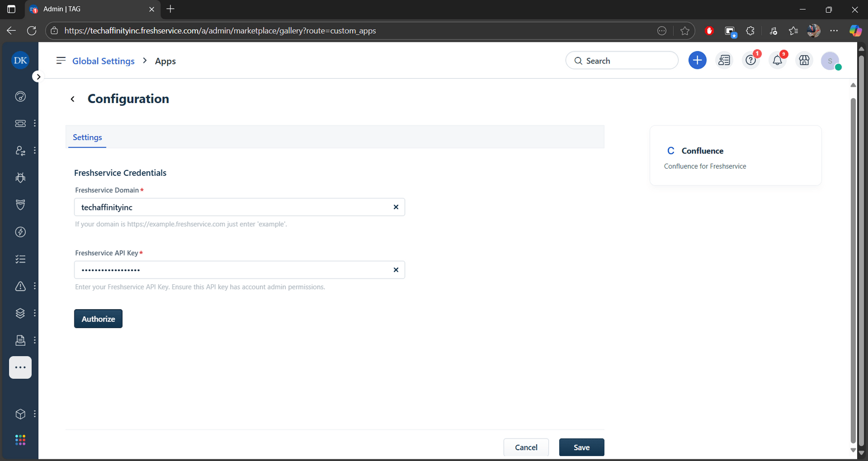Viewport: 868px width, 461px height.
Task: Open the bug icon in left sidebar
Action: (21, 177)
